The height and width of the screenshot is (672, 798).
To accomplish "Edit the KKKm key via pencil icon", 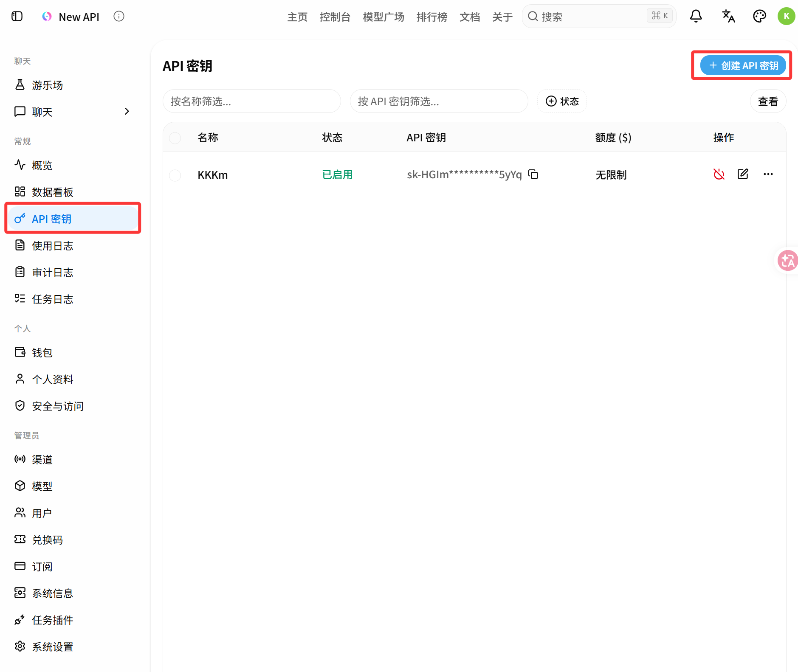I will pyautogui.click(x=743, y=174).
